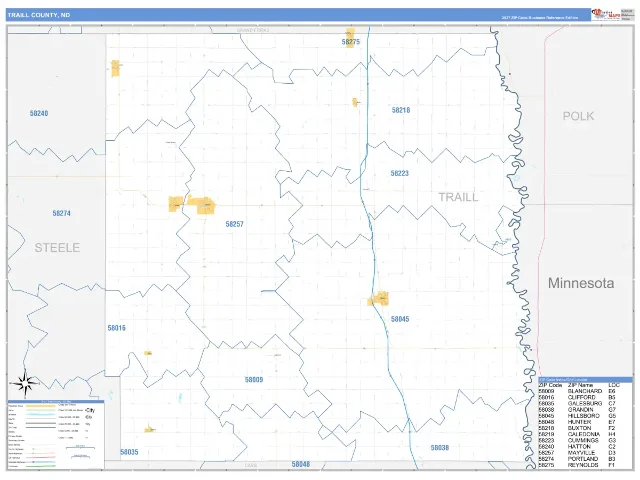Click CUMMINGS in the ZIP index
This screenshot has height=480, width=640.
(x=583, y=440)
